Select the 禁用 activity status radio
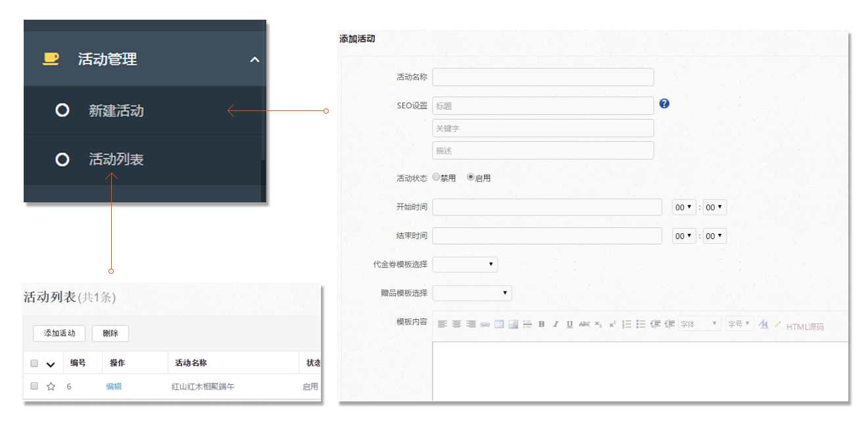Image resolution: width=868 pixels, height=425 pixels. pyautogui.click(x=436, y=177)
